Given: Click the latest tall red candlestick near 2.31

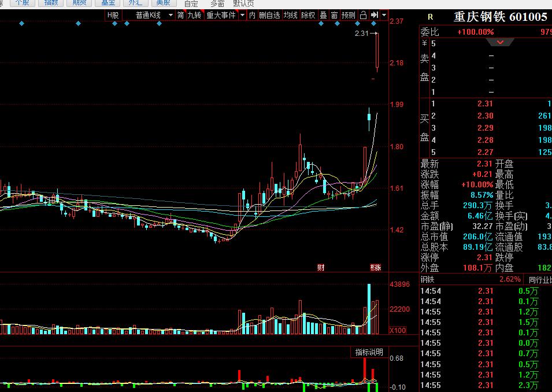Looking at the screenshot, I should (x=377, y=52).
